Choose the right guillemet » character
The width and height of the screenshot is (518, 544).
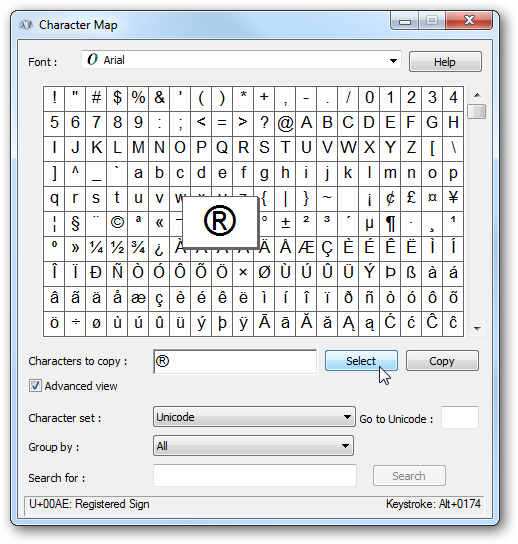(x=75, y=248)
